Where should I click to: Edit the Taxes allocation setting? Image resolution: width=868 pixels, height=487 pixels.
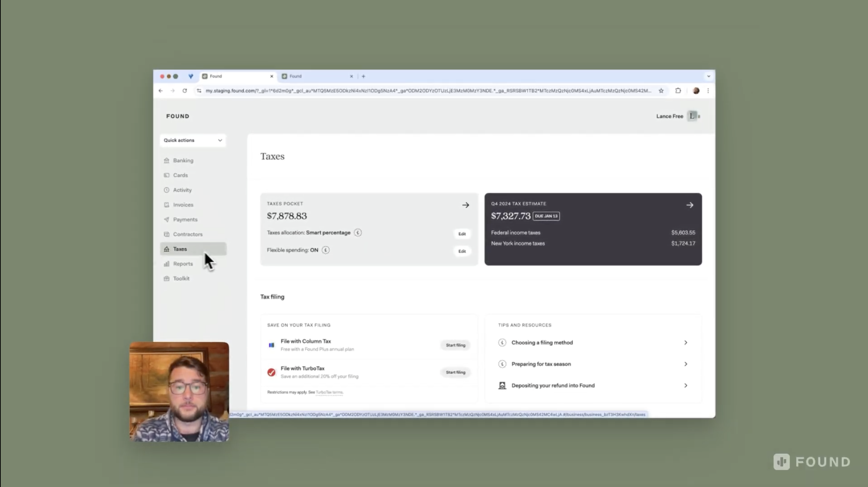(462, 234)
